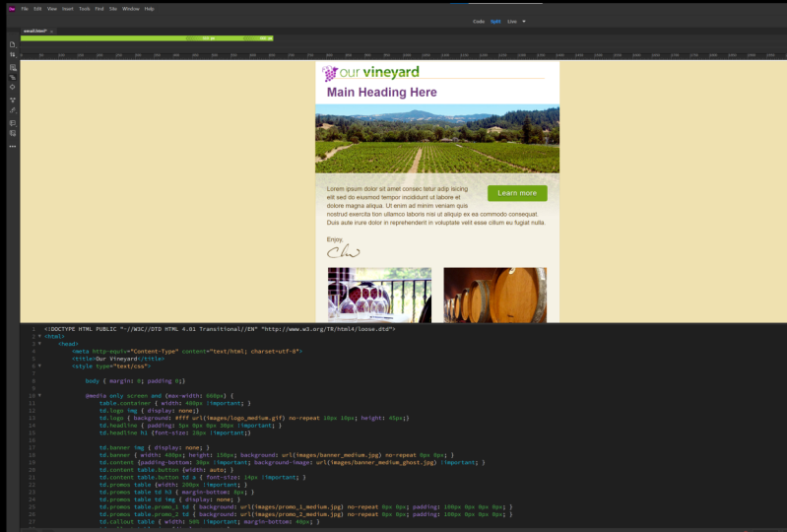Click the title Our Vineyard code line
This screenshot has height=532, width=787.
click(x=118, y=359)
